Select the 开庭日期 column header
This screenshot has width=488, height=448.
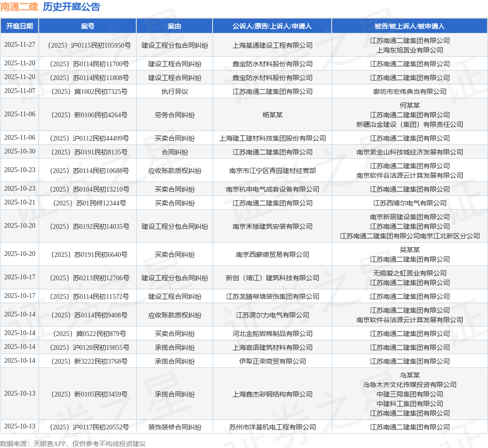[19, 26]
